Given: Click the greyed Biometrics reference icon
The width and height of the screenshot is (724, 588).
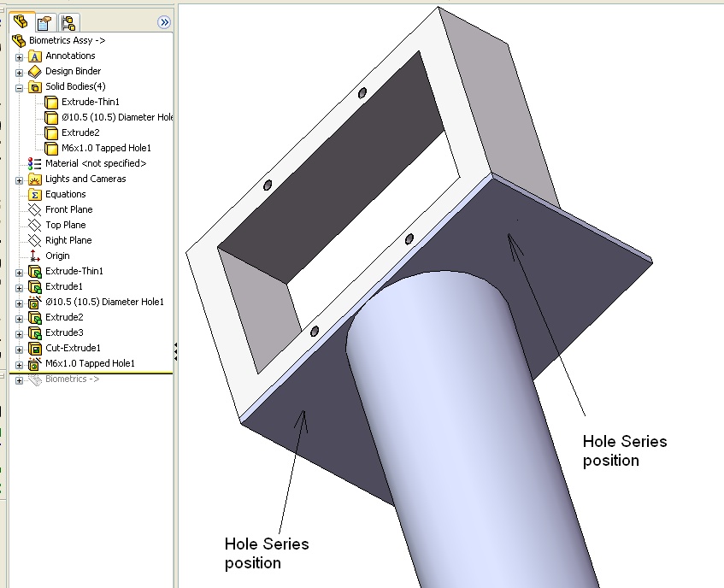Looking at the screenshot, I should coord(35,379).
